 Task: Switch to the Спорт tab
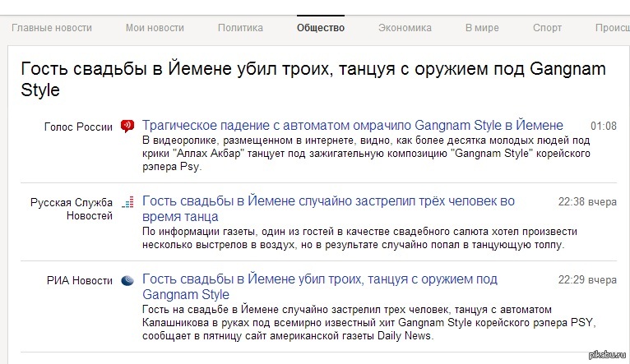pyautogui.click(x=547, y=27)
